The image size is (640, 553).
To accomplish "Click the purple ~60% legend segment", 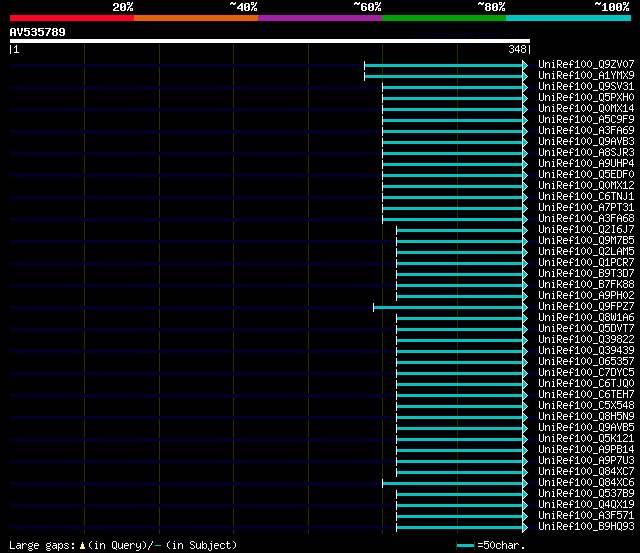I will click(320, 18).
